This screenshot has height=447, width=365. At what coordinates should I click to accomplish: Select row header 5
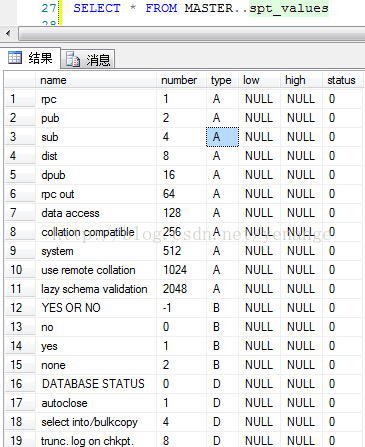point(20,175)
